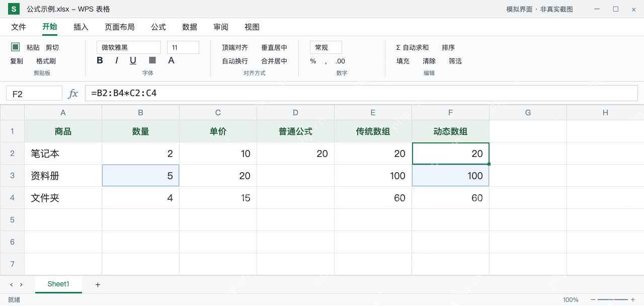
Task: Toggle bold formatting with B
Action: pos(100,60)
